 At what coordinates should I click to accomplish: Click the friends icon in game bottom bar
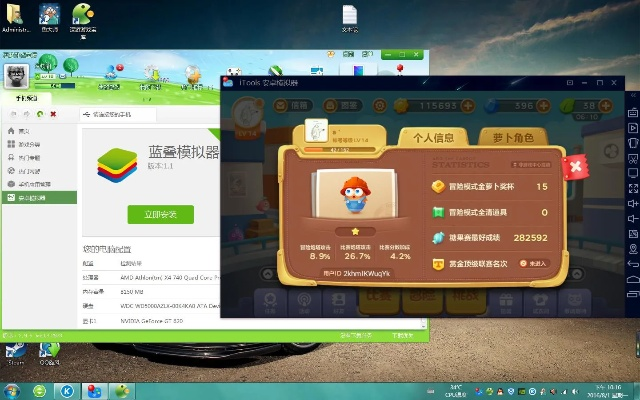coord(338,302)
